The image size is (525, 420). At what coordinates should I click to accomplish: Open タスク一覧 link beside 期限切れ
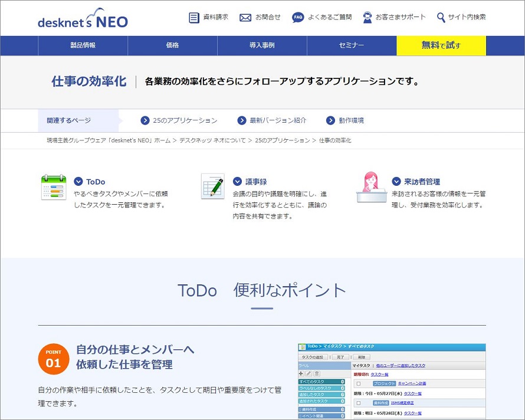(380, 375)
